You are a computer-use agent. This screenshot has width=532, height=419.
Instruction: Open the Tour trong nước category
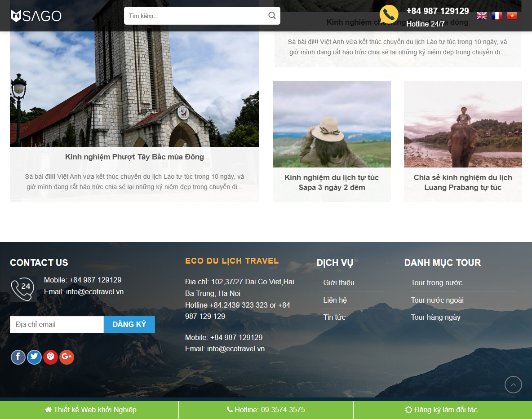[x=436, y=282]
